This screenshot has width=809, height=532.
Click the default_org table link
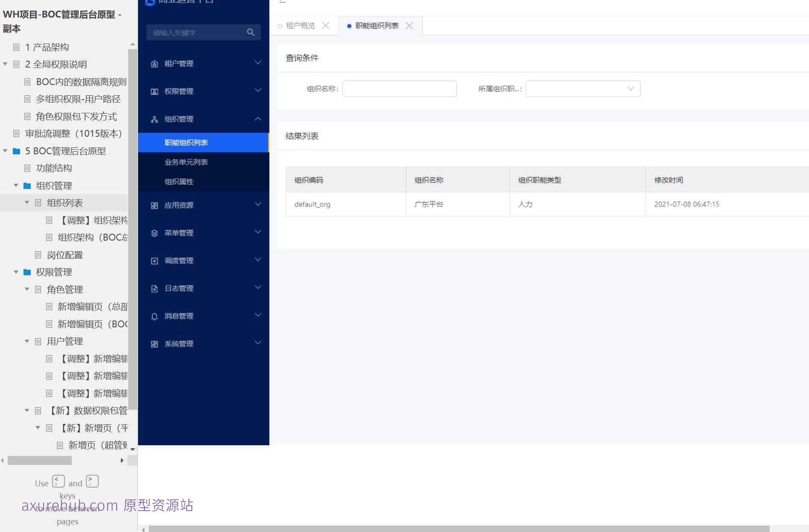[x=312, y=204]
